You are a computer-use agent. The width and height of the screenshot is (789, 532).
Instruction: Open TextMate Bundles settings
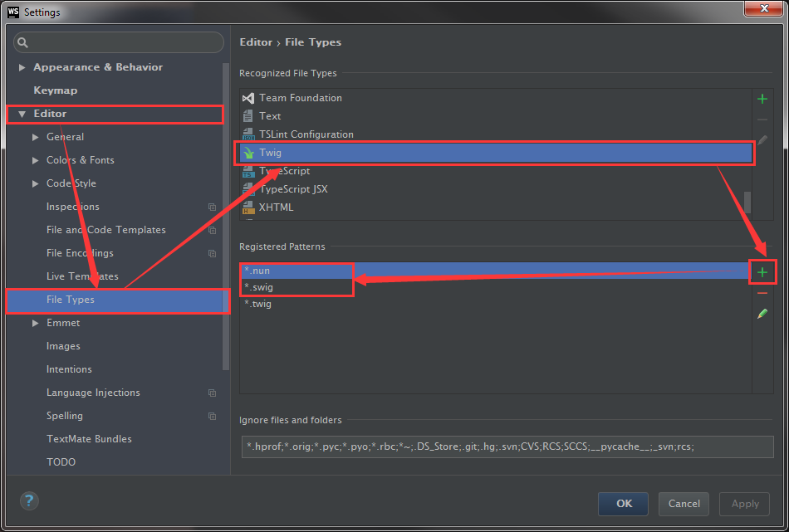tap(89, 439)
